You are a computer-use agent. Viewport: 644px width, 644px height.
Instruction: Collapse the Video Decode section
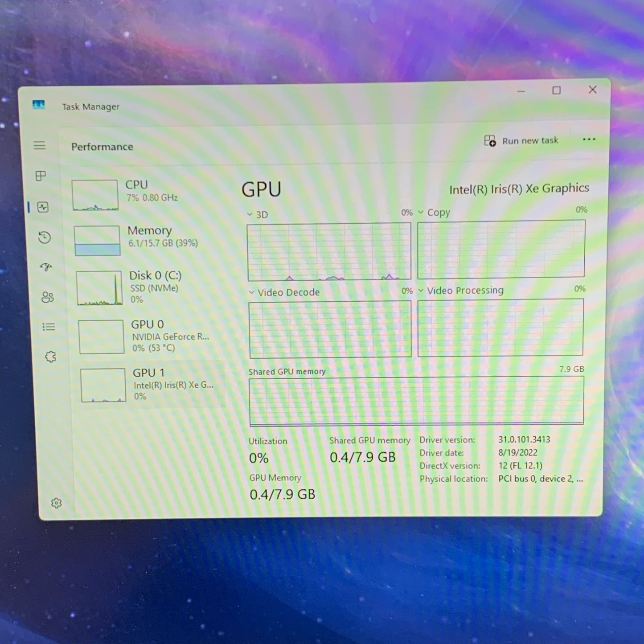coord(251,292)
